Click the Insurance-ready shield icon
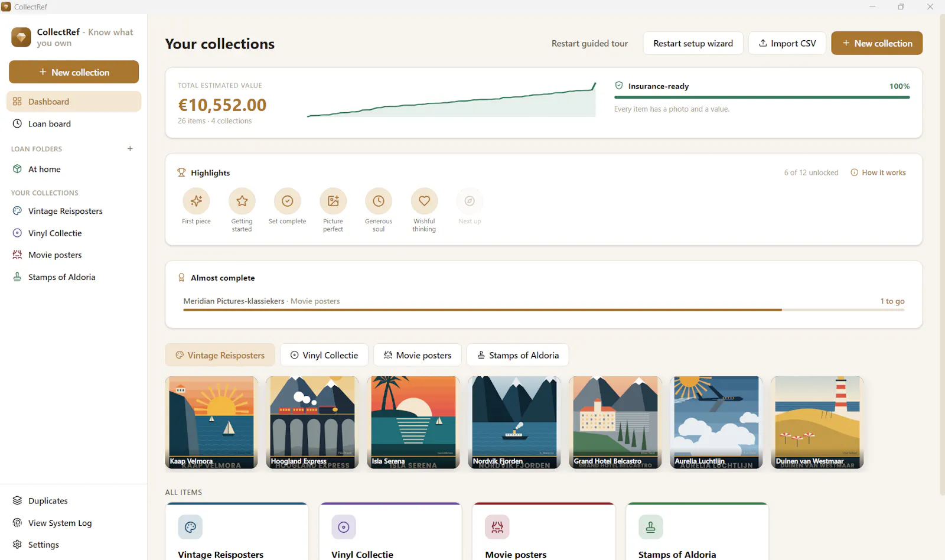This screenshot has height=560, width=945. point(619,86)
